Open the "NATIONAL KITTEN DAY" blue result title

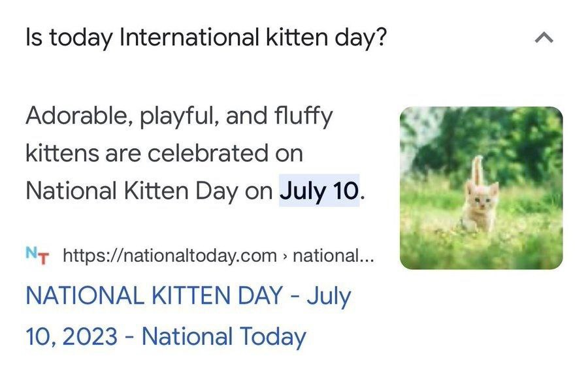[154, 296]
